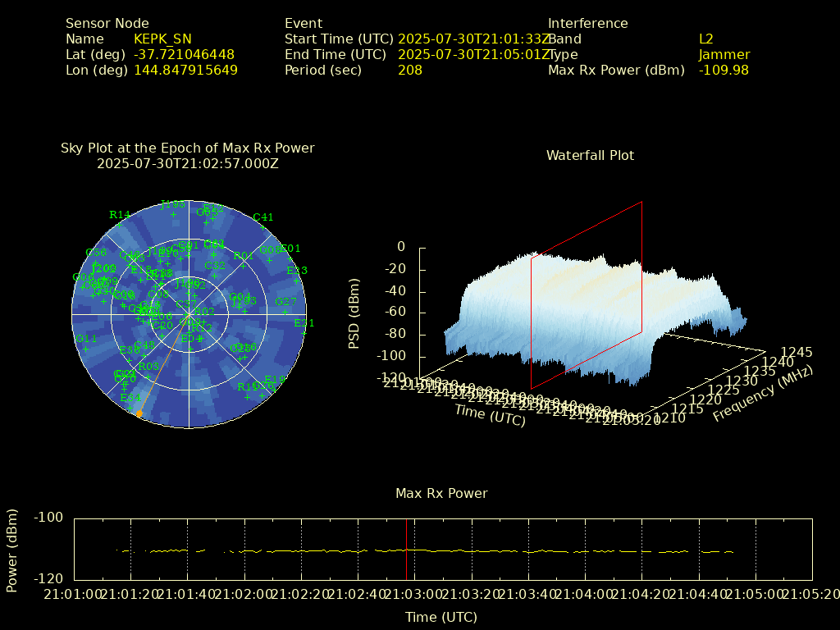The width and height of the screenshot is (840, 630).
Task: Click the sensor name KEPK_SN value
Action: [x=162, y=39]
